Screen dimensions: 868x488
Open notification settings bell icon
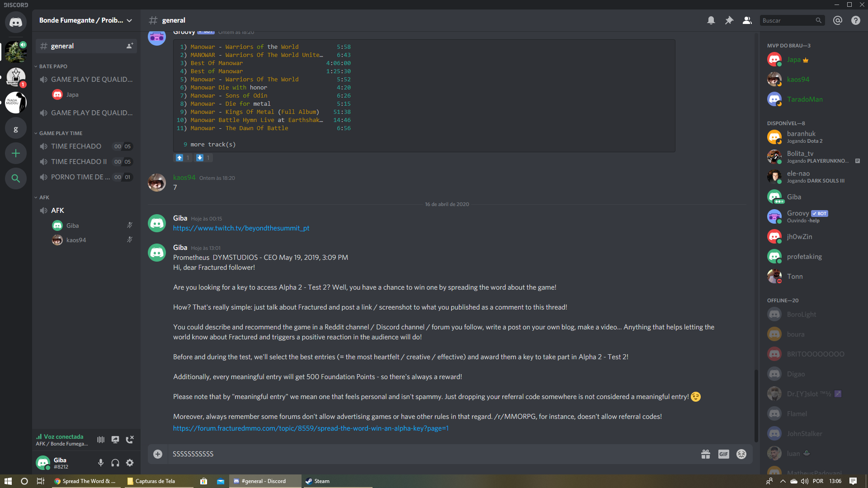click(711, 20)
